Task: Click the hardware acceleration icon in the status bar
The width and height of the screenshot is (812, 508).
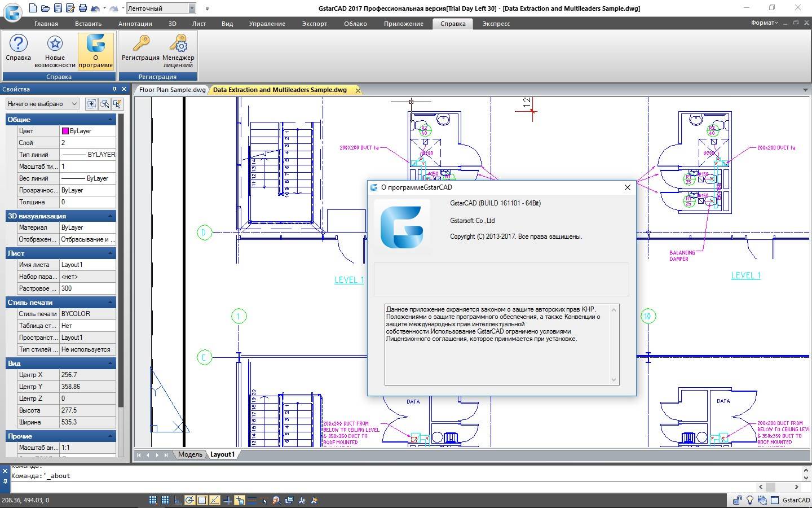Action: click(762, 500)
